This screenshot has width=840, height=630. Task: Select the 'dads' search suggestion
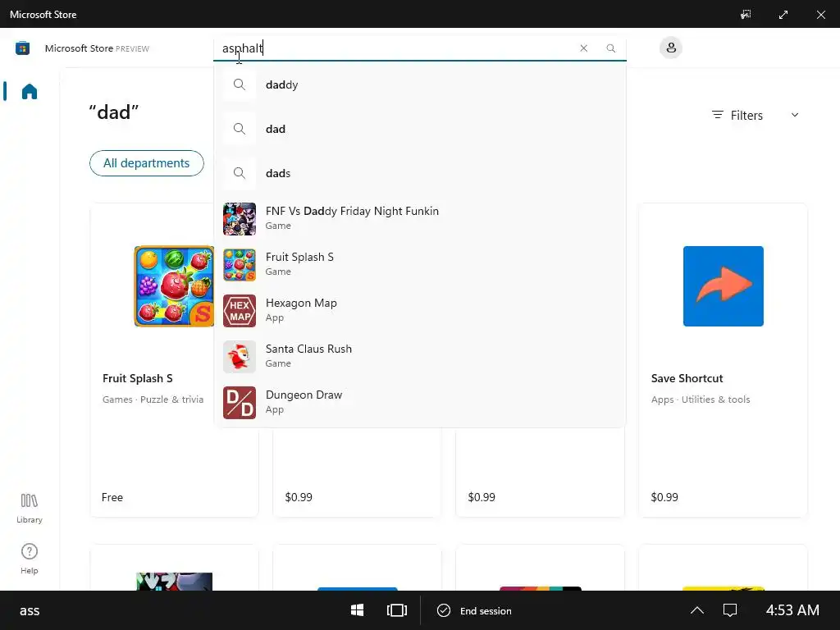pyautogui.click(x=419, y=173)
